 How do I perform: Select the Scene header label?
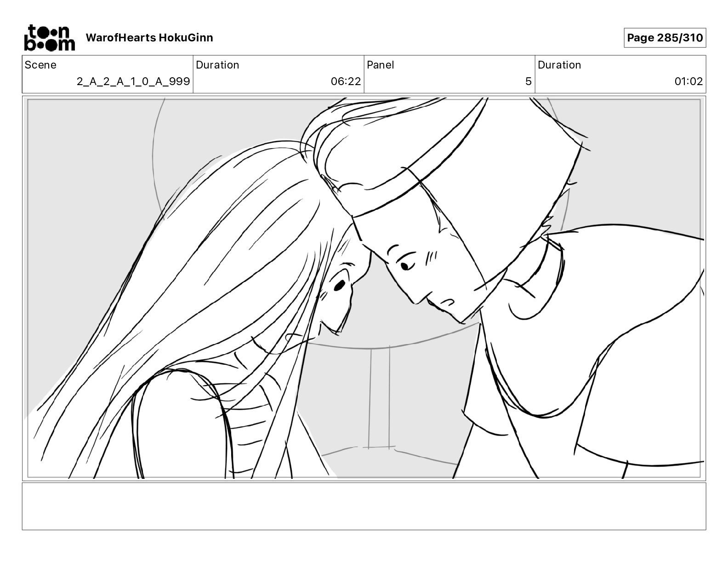[x=40, y=65]
